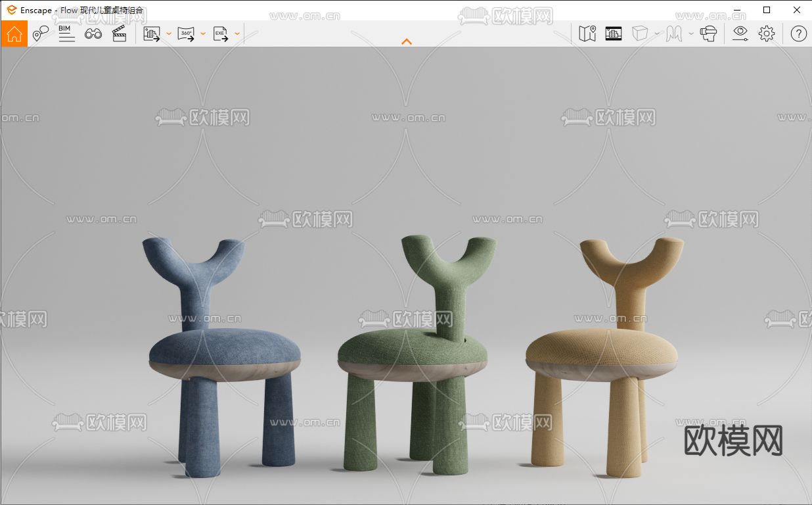
Task: Enable VR headset mode
Action: coord(708,34)
